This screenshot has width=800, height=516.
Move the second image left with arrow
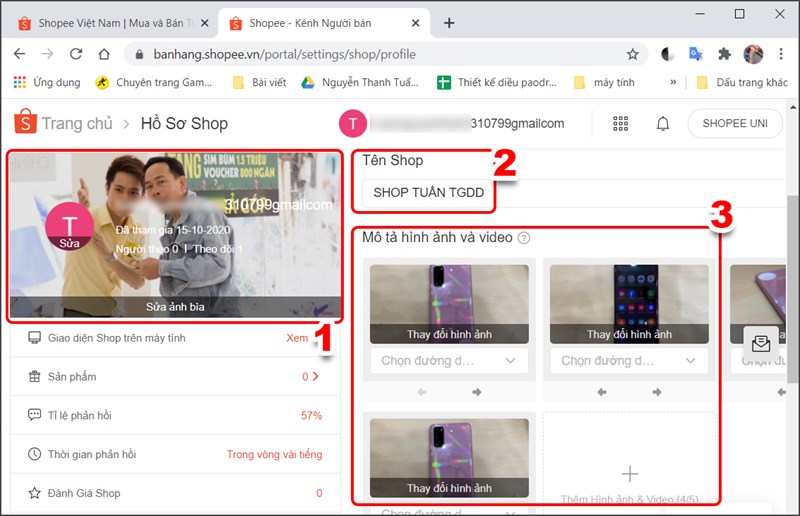pos(602,392)
